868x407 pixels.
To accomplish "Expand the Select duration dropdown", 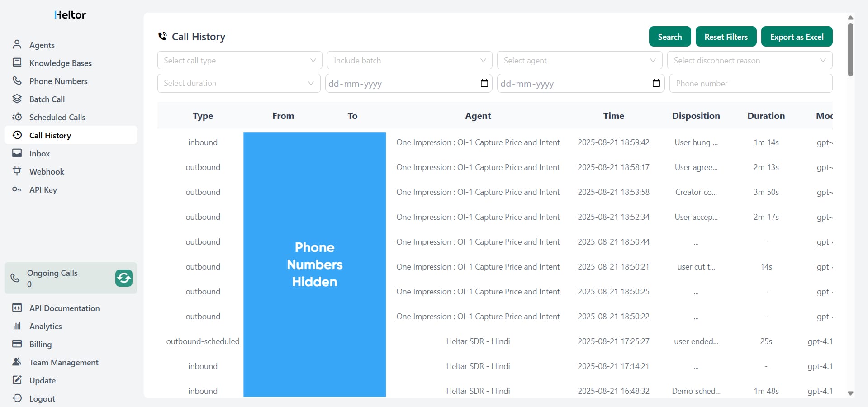I will click(x=238, y=83).
